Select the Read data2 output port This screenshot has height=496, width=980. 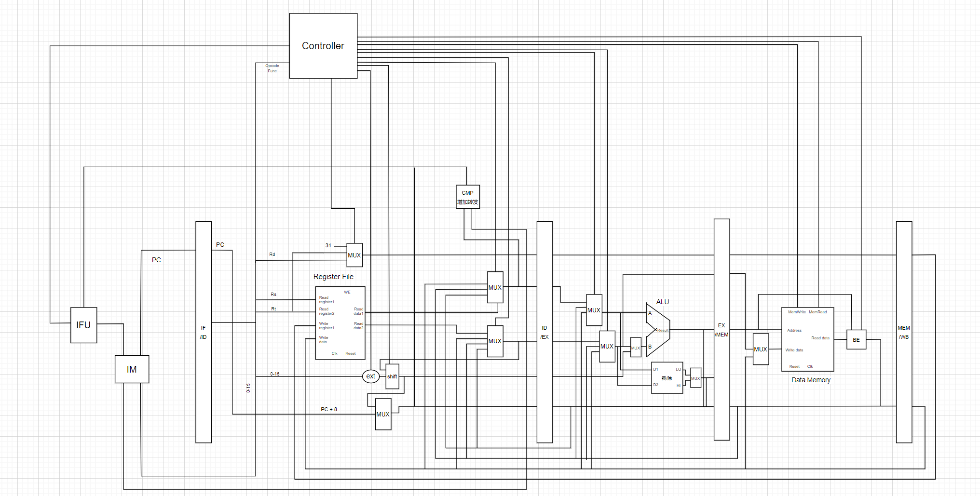358,326
